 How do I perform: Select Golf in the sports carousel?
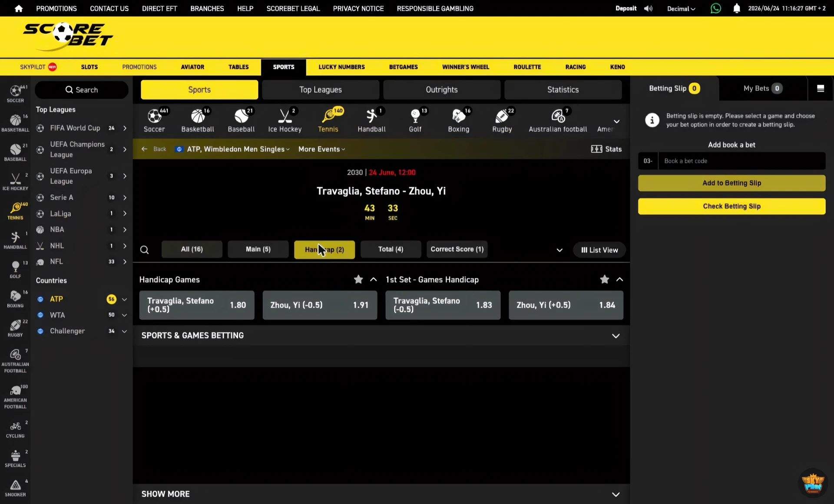point(415,120)
